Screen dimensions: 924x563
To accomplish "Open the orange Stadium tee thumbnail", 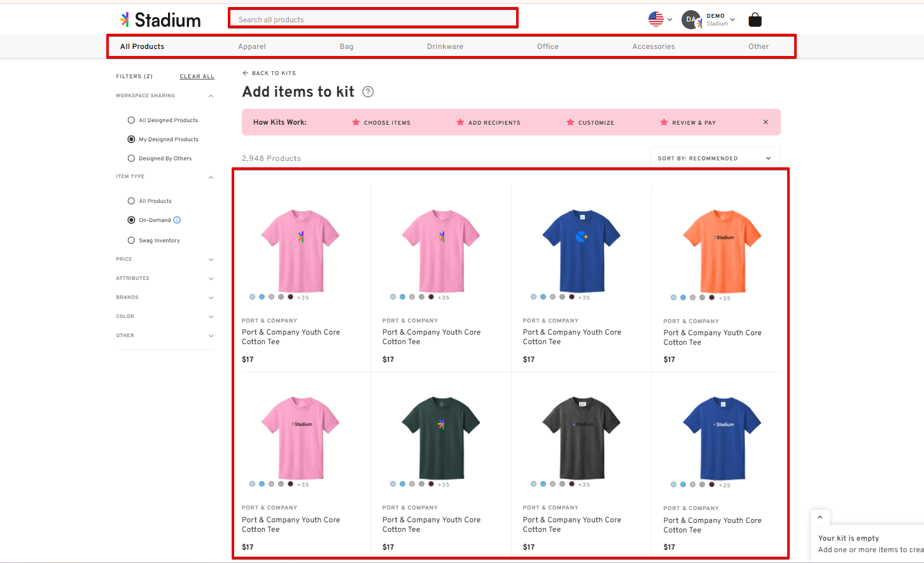I will pyautogui.click(x=722, y=251).
